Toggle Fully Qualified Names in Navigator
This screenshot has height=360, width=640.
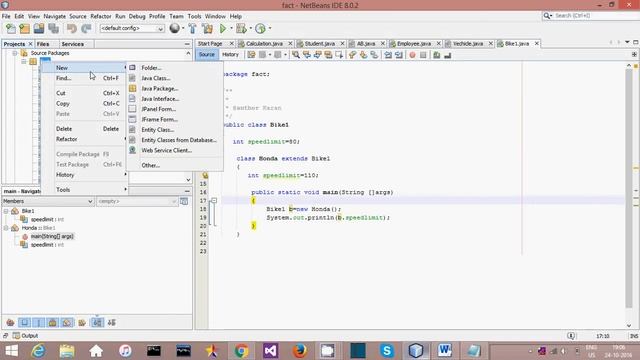82,322
